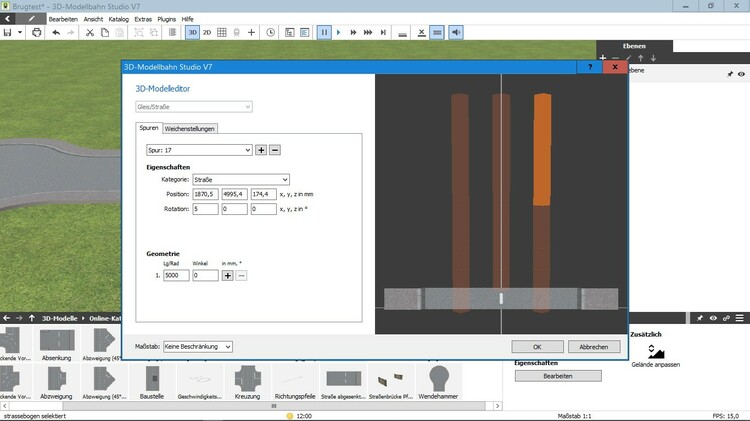The image size is (750, 421).
Task: Toggle the eye visibility in Ebenen row
Action: pyautogui.click(x=741, y=74)
